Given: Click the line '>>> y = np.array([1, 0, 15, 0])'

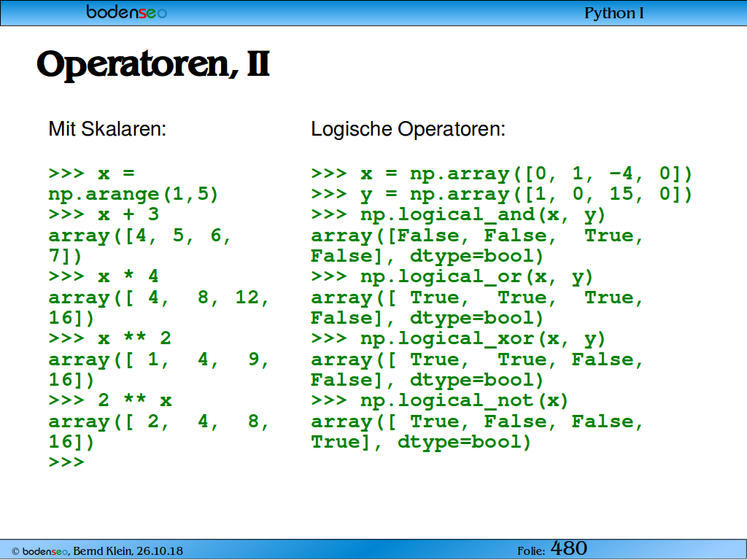Looking at the screenshot, I should (x=501, y=194).
